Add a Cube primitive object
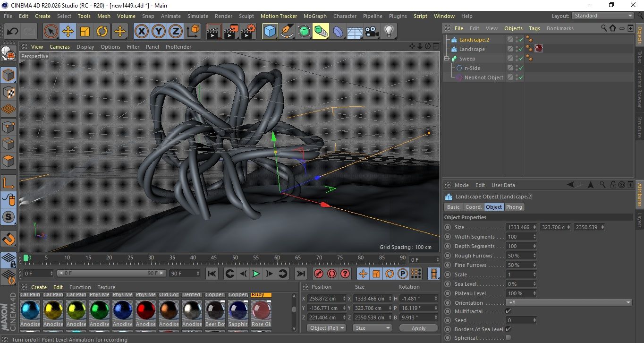Screen dimensions: 644x343 click(x=270, y=32)
